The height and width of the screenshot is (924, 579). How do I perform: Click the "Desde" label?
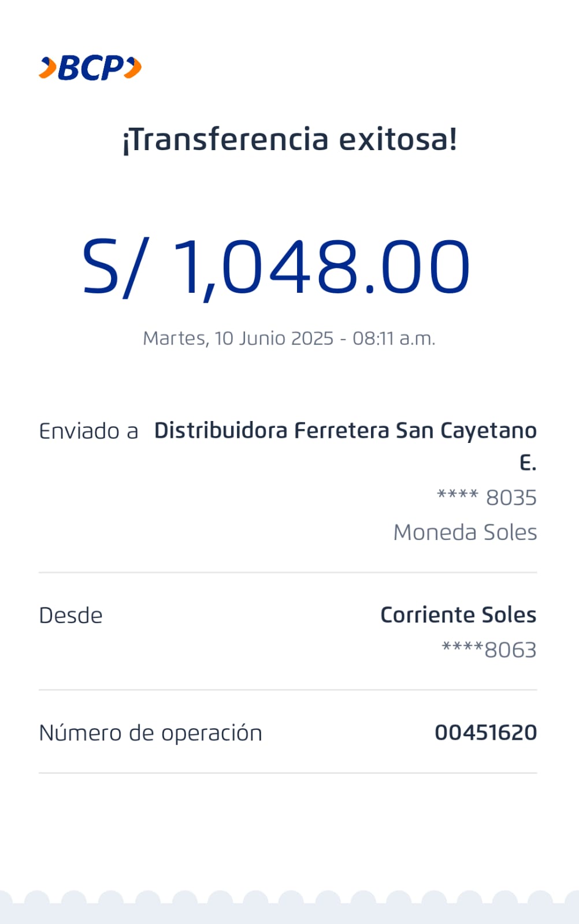point(70,616)
